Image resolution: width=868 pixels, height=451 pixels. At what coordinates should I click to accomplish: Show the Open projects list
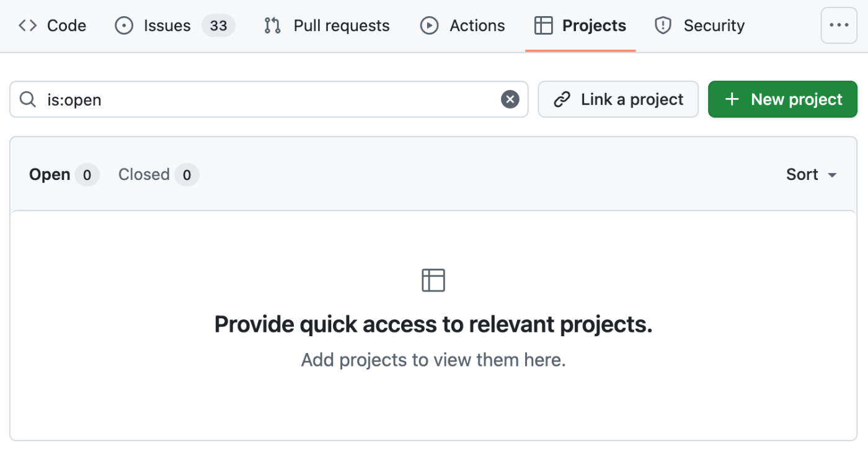50,175
